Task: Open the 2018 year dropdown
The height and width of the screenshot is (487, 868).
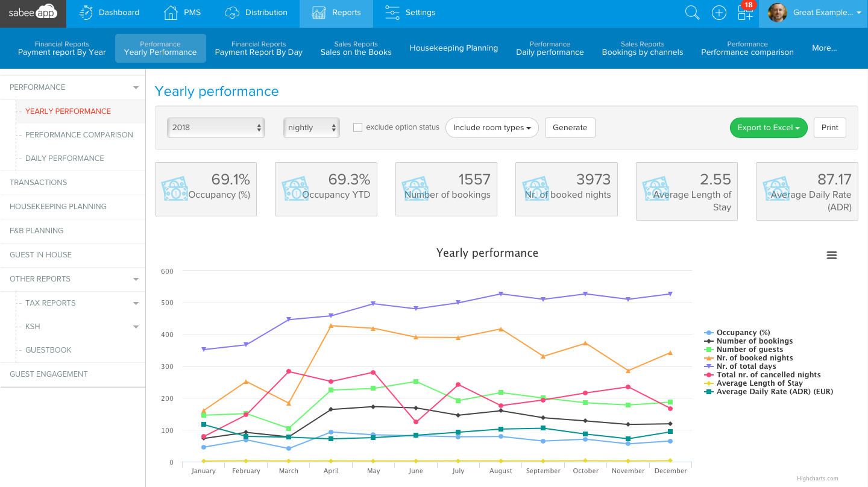Action: pos(216,128)
